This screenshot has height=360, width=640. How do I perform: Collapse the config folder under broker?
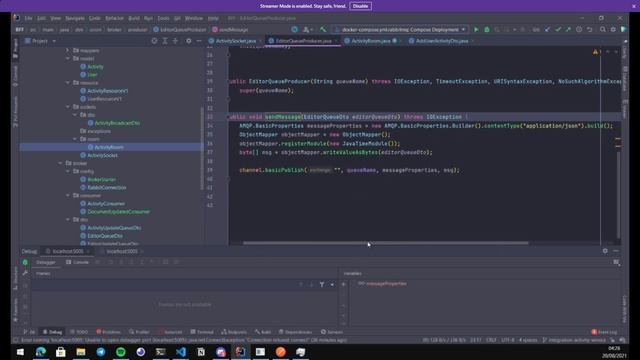[68, 171]
